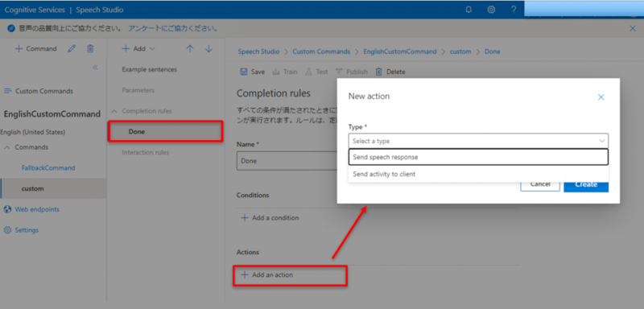Open the help question mark icon
The width and height of the screenshot is (644, 309).
(514, 10)
